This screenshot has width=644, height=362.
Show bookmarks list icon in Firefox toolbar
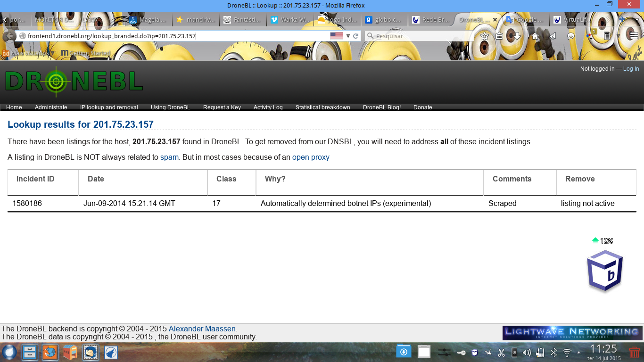(x=499, y=36)
